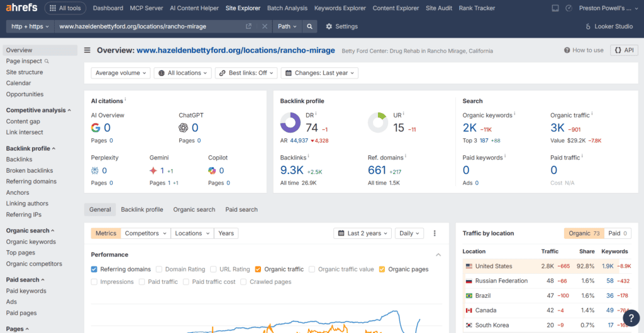The width and height of the screenshot is (644, 333).
Task: Open Rank Tracker in top menu
Action: click(477, 8)
